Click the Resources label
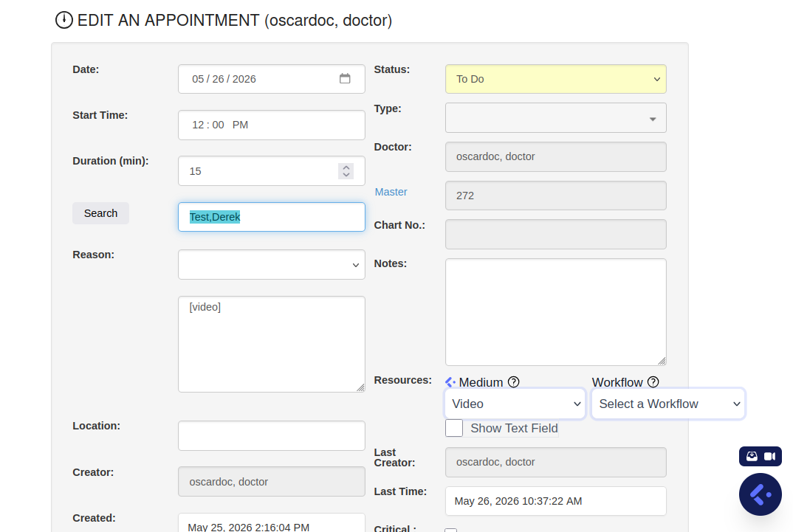 click(403, 380)
